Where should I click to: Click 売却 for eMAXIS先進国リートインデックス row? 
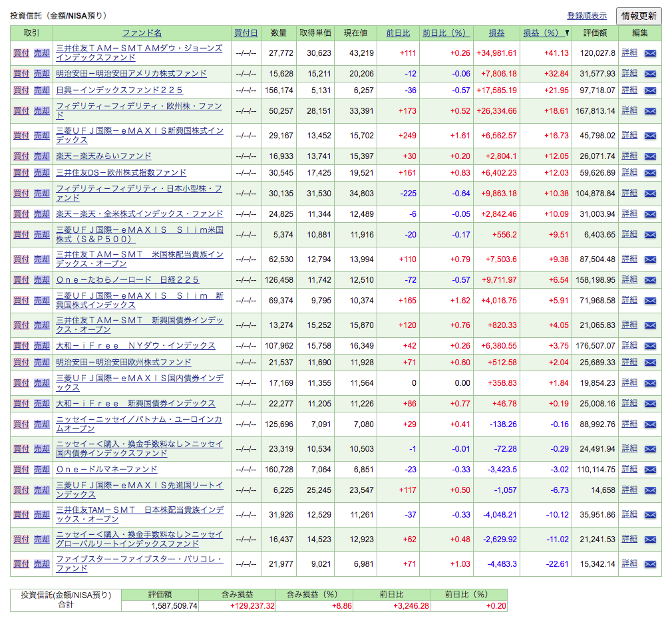[41, 490]
